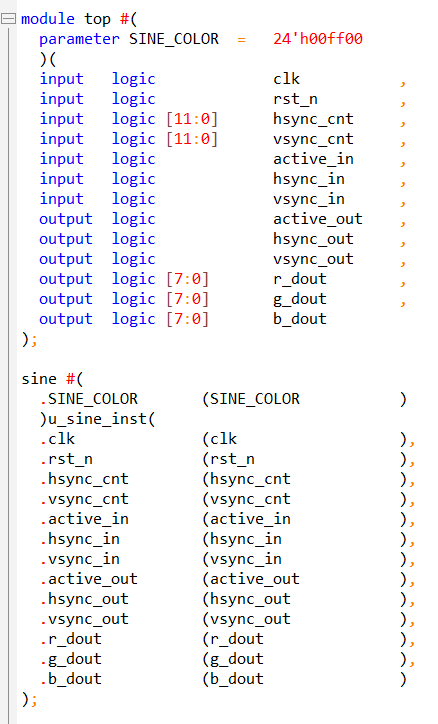Click the (hsync_in signal argument

click(241, 539)
